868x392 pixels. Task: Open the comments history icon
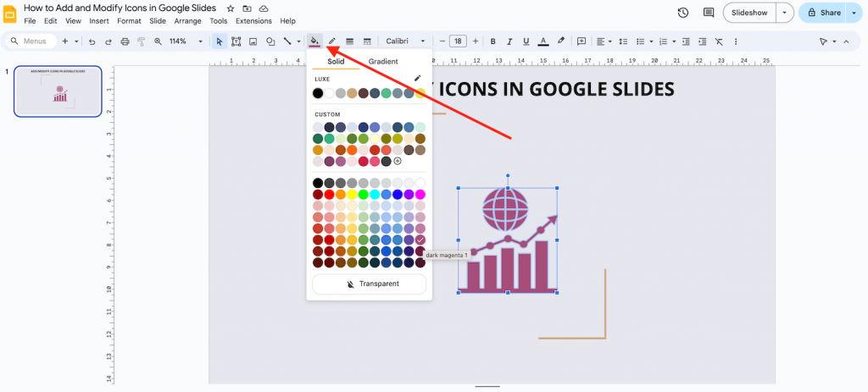708,13
